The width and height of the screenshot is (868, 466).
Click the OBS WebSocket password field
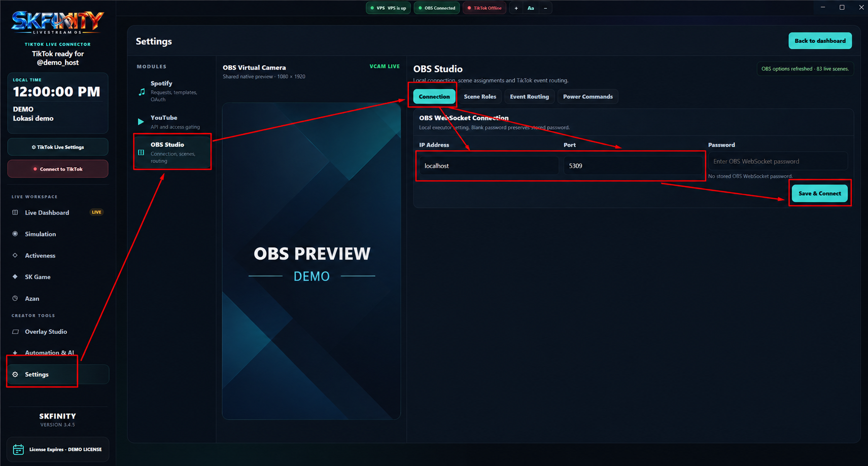coord(778,161)
